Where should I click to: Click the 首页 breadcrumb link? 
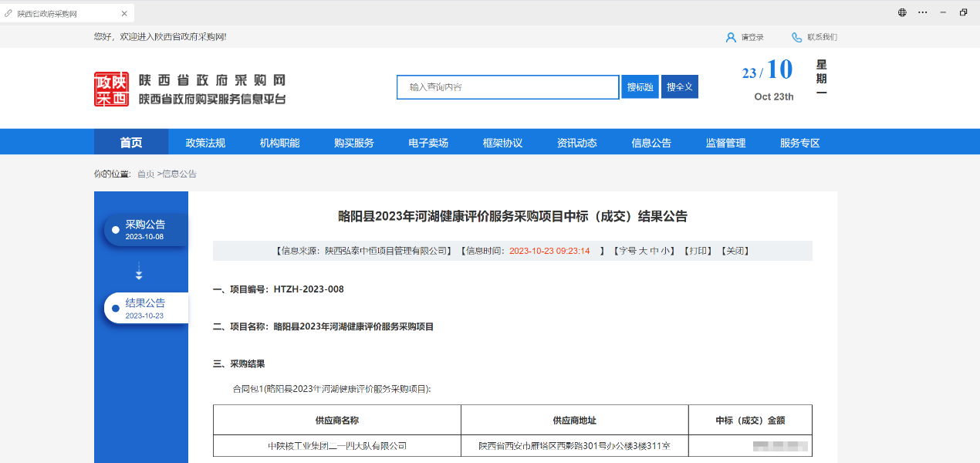(145, 174)
